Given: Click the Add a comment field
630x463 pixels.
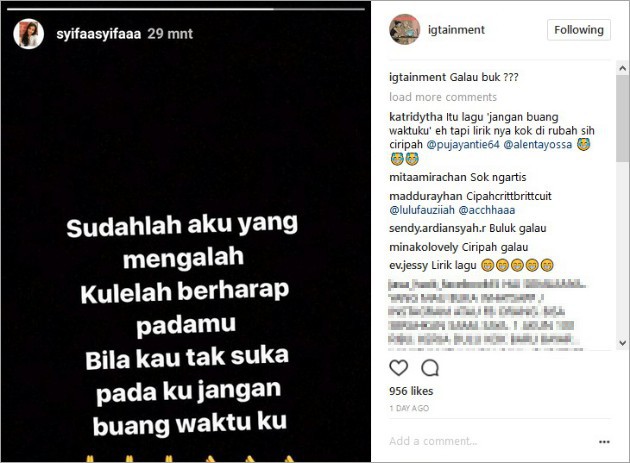Looking at the screenshot, I should click(490, 441).
